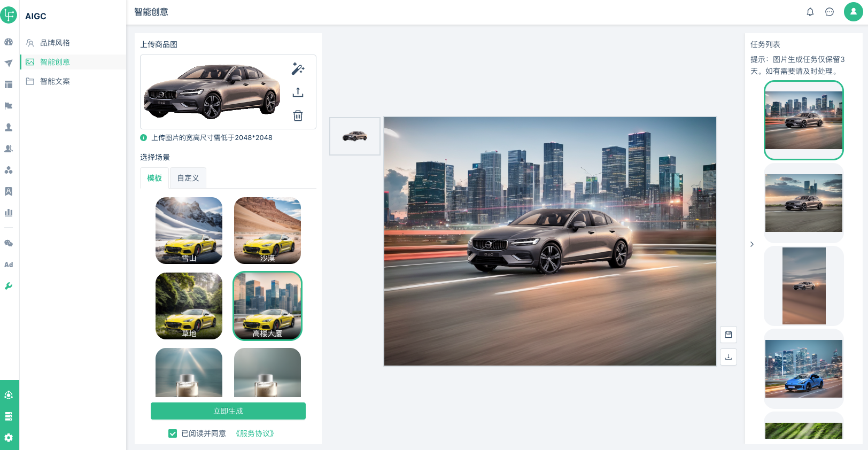
Task: Click the 立即生成 button
Action: click(228, 411)
